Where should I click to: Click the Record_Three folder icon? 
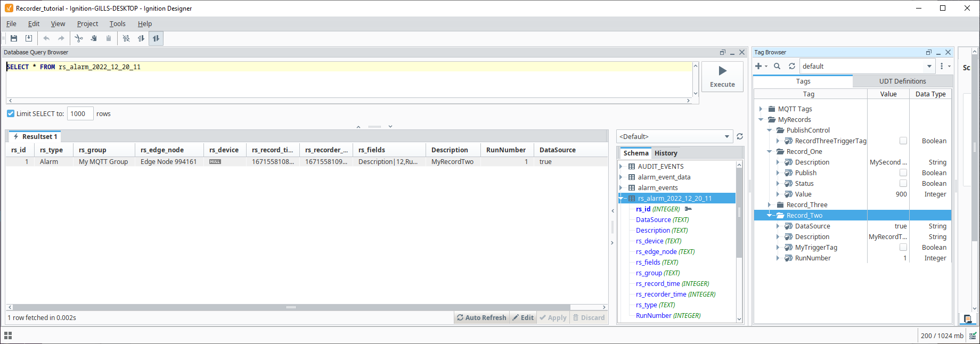click(780, 205)
